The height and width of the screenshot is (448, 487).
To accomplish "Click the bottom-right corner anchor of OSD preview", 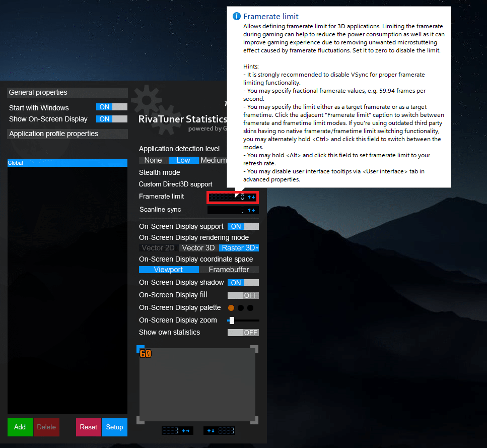I will click(x=255, y=421).
